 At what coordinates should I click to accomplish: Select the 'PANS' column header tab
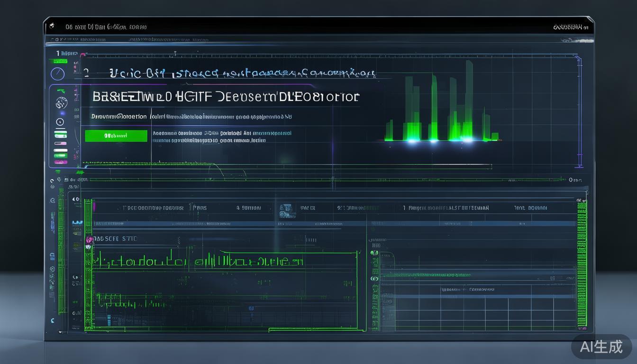click(x=200, y=208)
